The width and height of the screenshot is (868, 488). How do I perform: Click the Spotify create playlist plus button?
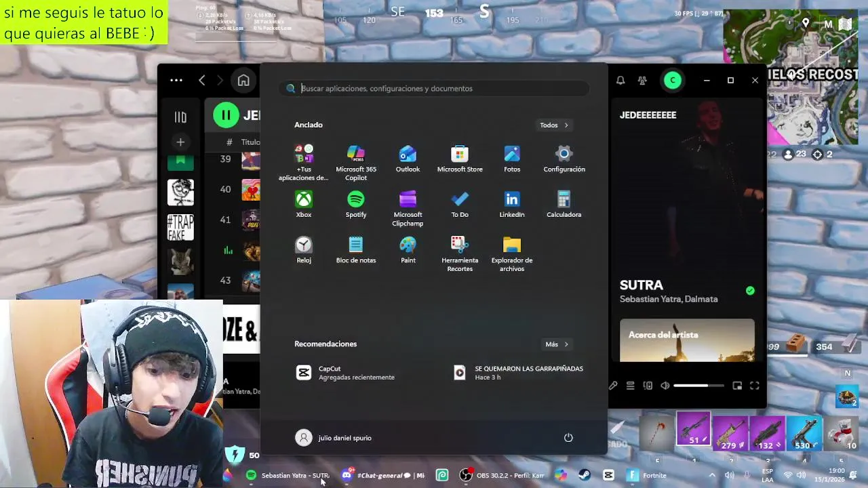point(180,142)
